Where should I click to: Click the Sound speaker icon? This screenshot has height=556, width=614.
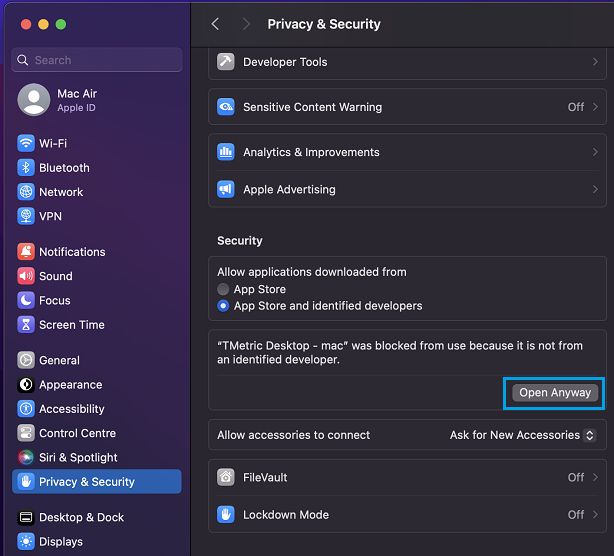point(26,276)
